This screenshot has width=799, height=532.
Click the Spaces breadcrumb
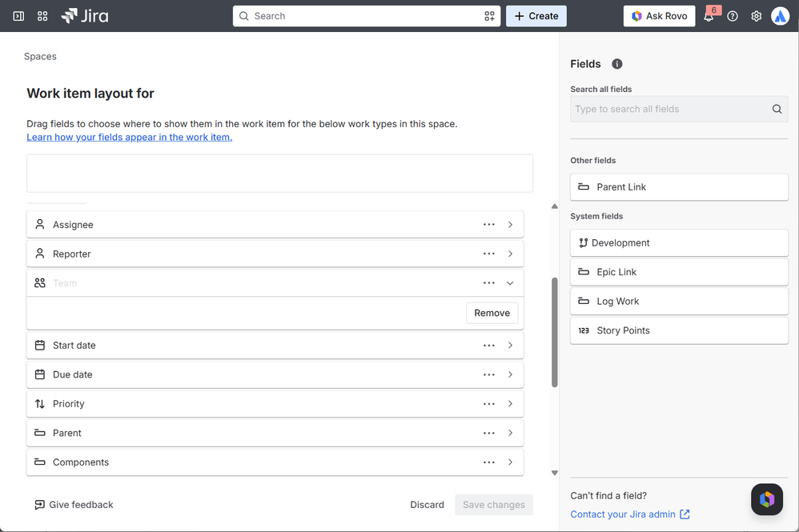pyautogui.click(x=40, y=57)
